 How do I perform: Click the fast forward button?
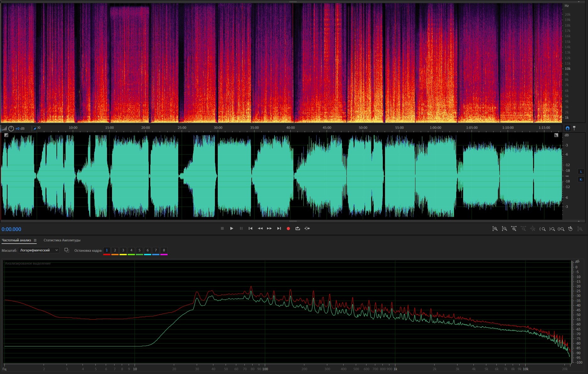[x=269, y=229]
